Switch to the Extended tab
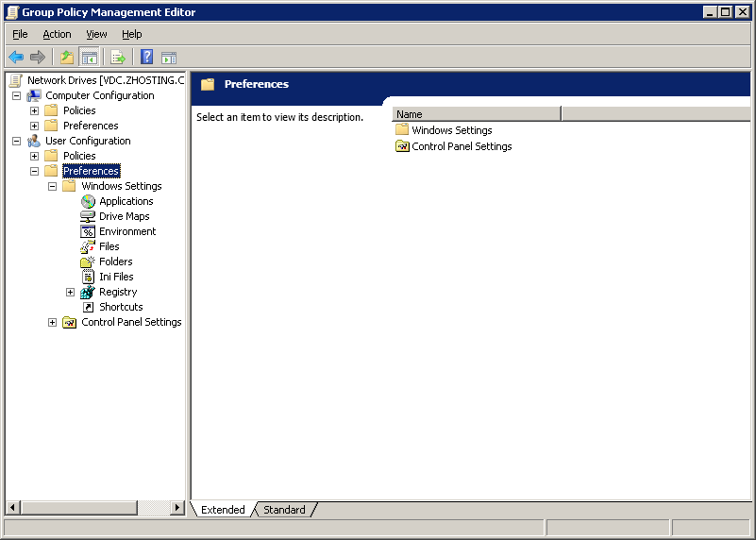 (223, 510)
